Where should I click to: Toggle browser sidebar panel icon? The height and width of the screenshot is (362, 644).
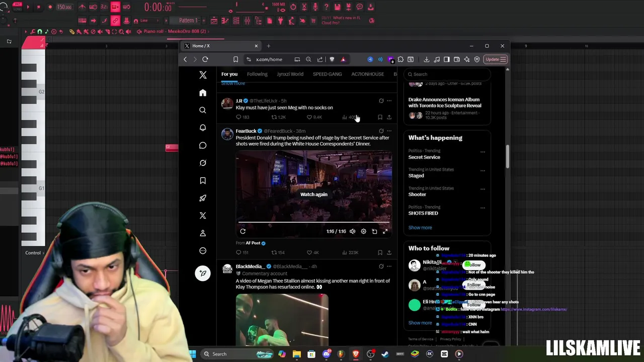tap(446, 59)
